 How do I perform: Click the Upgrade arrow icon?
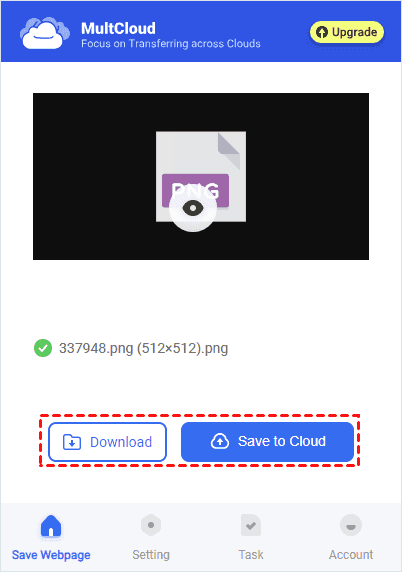(321, 32)
